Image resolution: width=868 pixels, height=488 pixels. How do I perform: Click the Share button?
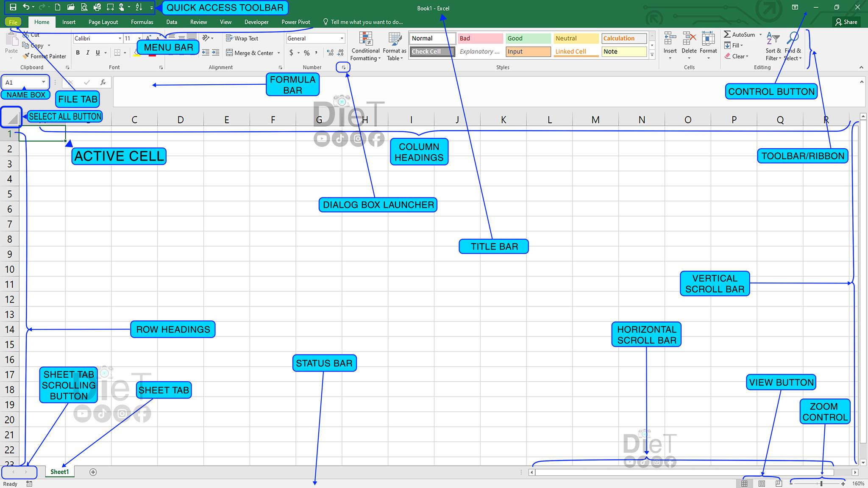coord(846,22)
